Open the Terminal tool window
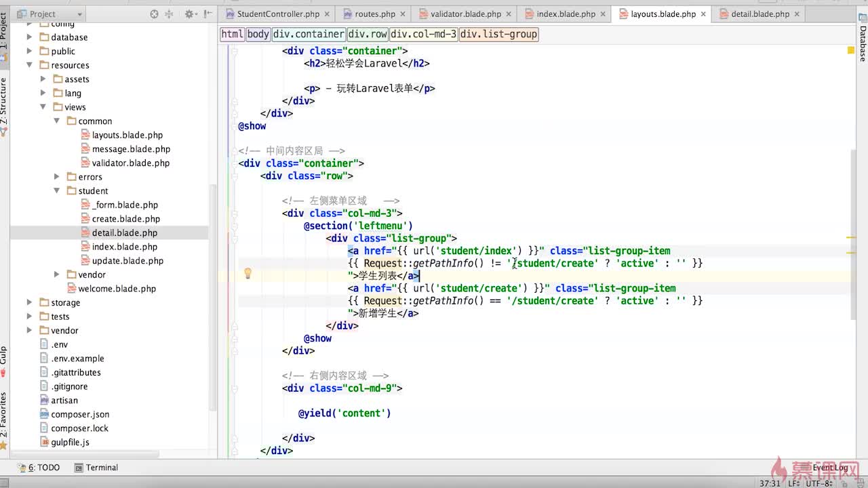Image resolution: width=868 pixels, height=488 pixels. (x=96, y=468)
